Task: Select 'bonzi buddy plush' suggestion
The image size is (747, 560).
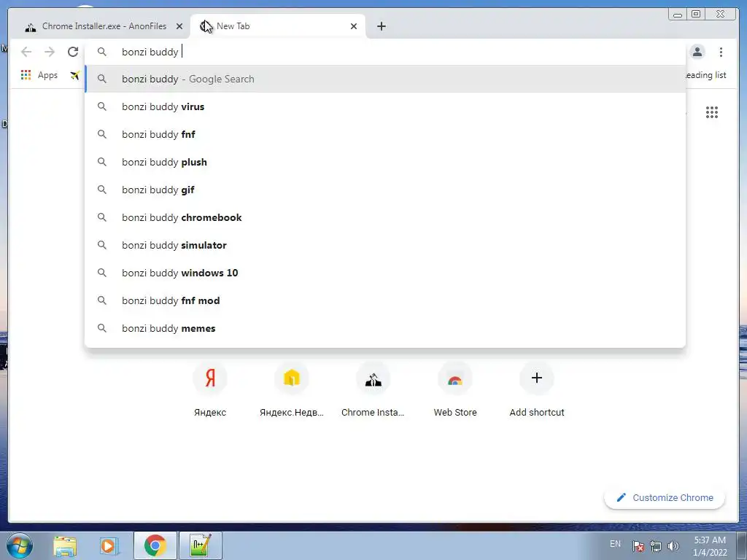Action: tap(385, 162)
